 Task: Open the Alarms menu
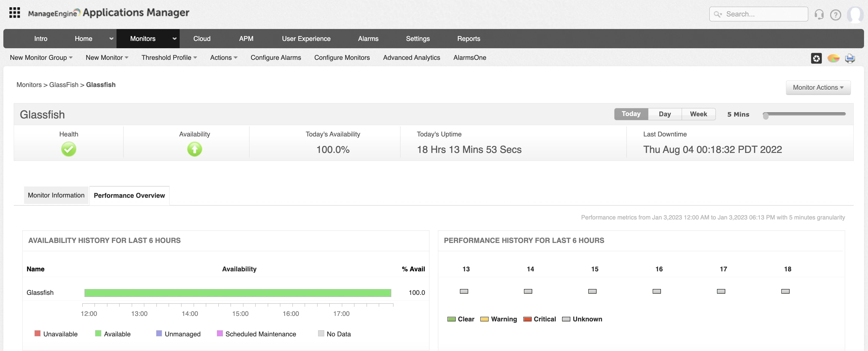368,38
